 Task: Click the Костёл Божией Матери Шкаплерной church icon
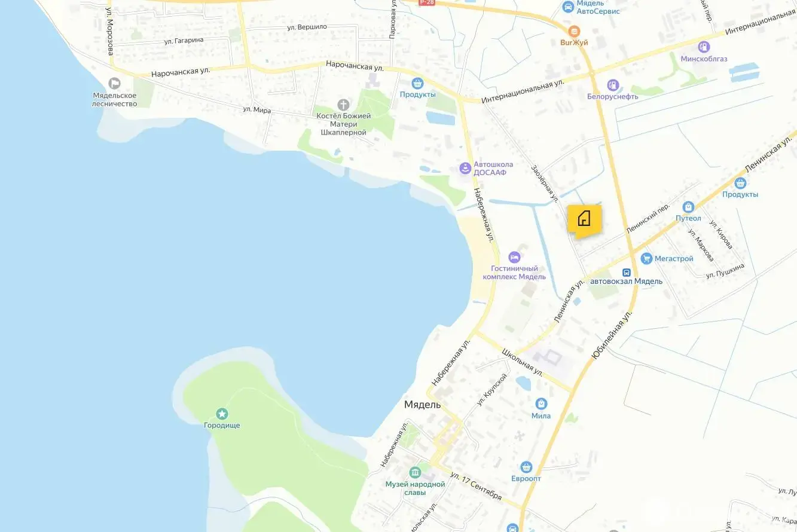(343, 105)
